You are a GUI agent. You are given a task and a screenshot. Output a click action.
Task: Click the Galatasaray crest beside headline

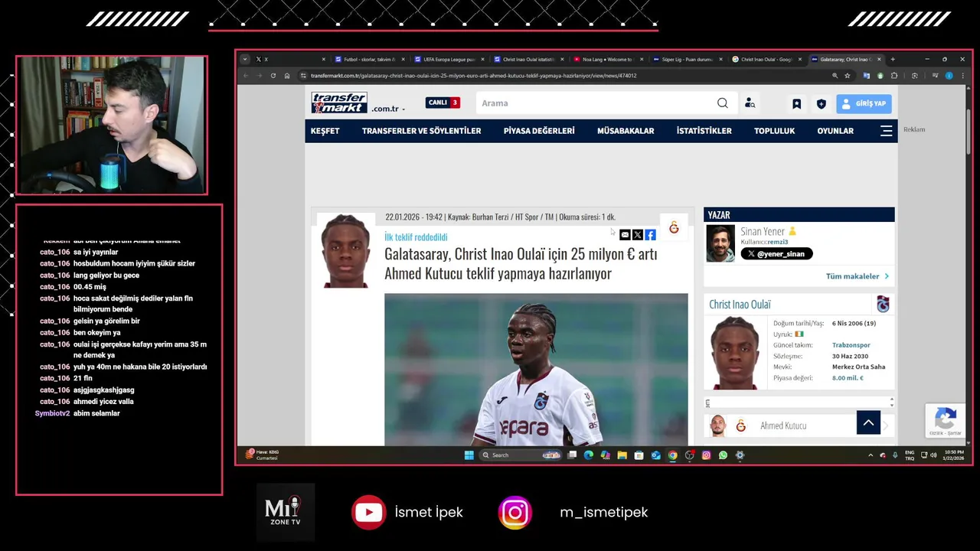click(x=674, y=227)
